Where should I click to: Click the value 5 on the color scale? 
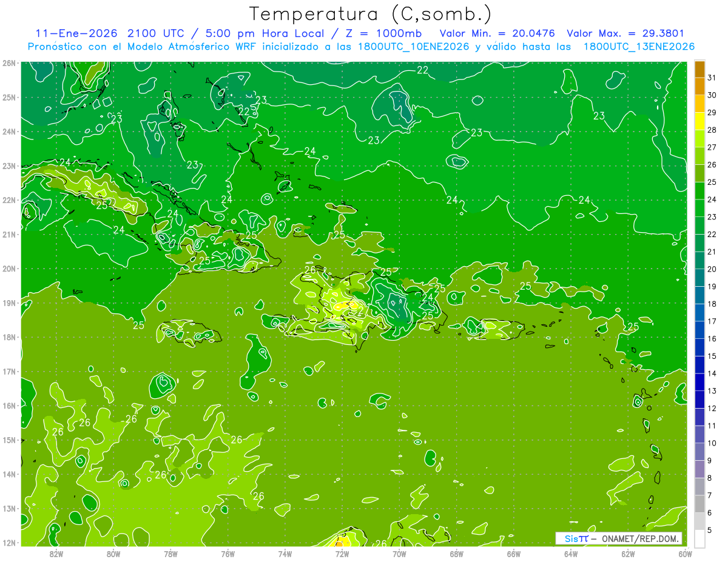(710, 530)
